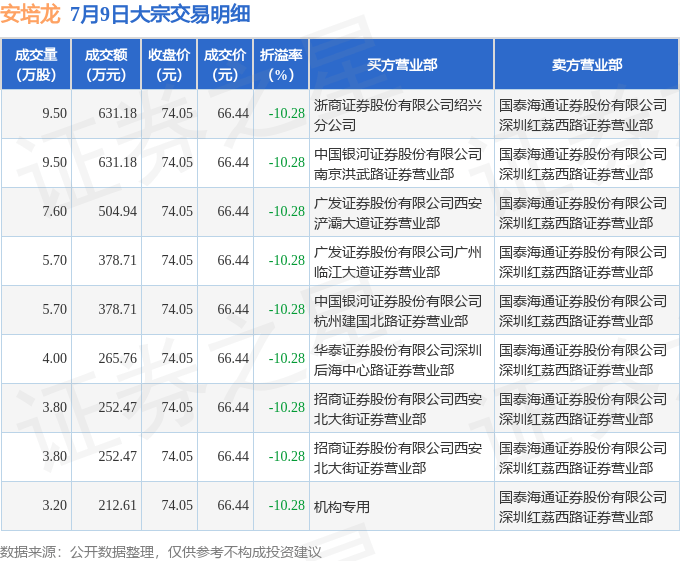Click 5.70 volume in 杭州建国北路 row
680x561 pixels.
(55, 310)
